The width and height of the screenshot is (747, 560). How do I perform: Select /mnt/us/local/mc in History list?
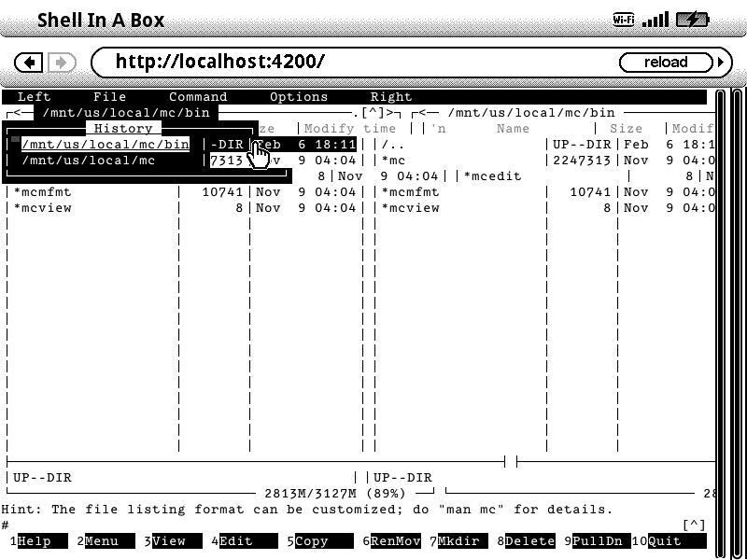click(89, 160)
